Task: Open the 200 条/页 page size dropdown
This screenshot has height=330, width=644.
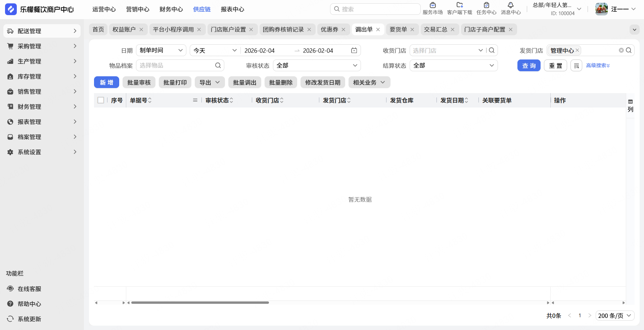Action: (615, 316)
